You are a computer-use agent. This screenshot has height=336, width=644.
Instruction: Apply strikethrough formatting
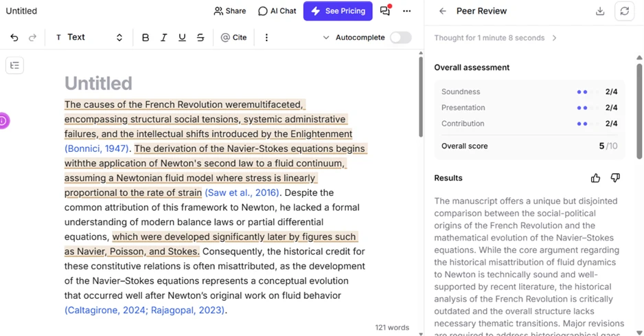pos(200,37)
